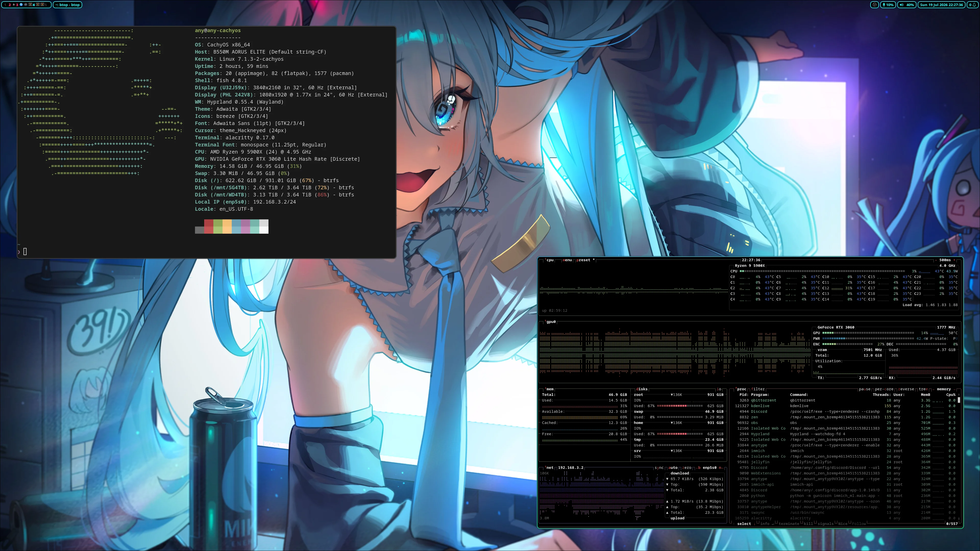Click the date and time clock

click(941, 5)
